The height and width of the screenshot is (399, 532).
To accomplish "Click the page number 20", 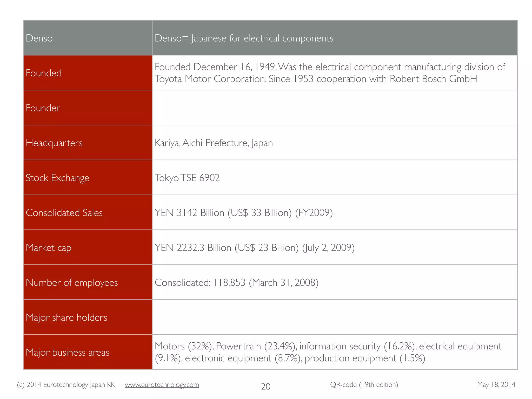I will [266, 387].
